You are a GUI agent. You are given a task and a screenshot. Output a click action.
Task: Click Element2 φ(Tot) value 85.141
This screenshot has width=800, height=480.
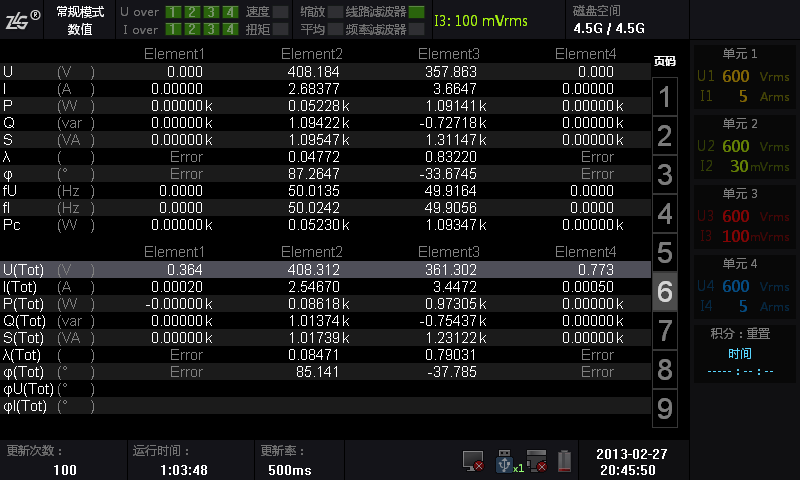tap(317, 372)
